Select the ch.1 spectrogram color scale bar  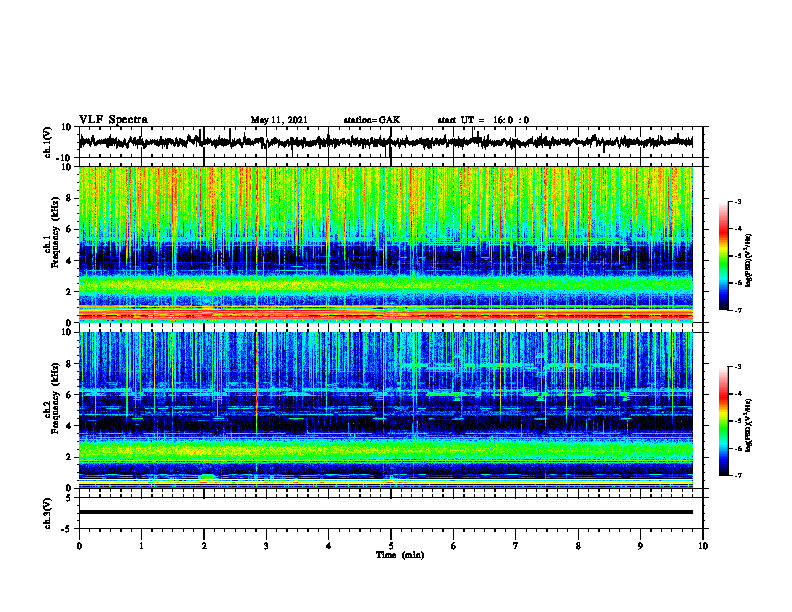pos(723,256)
